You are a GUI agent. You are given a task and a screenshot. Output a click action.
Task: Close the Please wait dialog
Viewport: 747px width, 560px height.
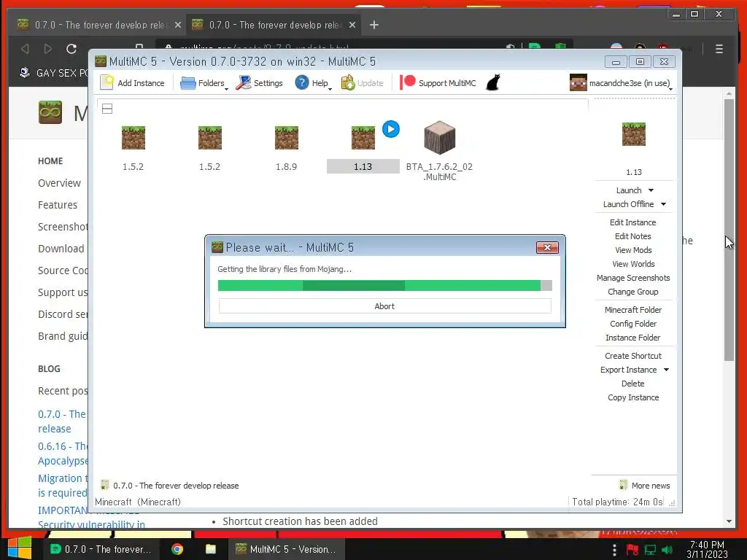547,247
